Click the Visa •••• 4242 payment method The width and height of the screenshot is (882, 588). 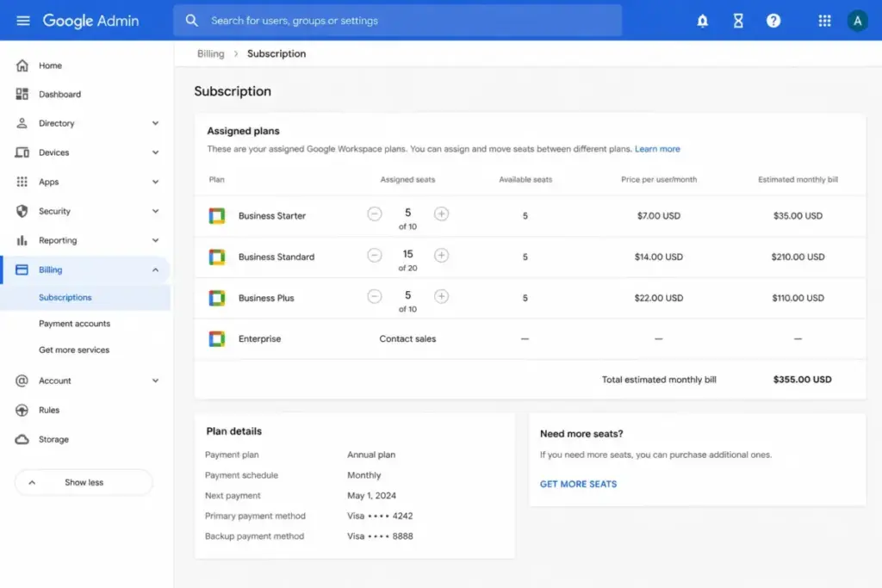380,516
